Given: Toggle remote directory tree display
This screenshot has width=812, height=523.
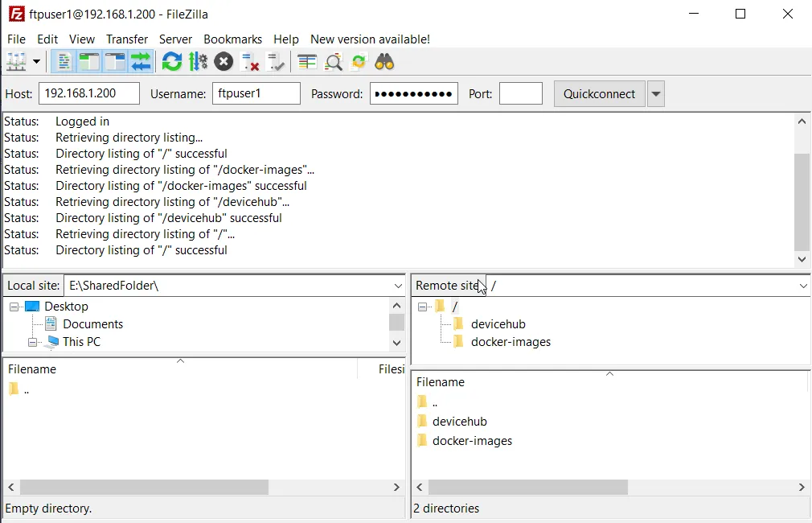Looking at the screenshot, I should (x=115, y=62).
